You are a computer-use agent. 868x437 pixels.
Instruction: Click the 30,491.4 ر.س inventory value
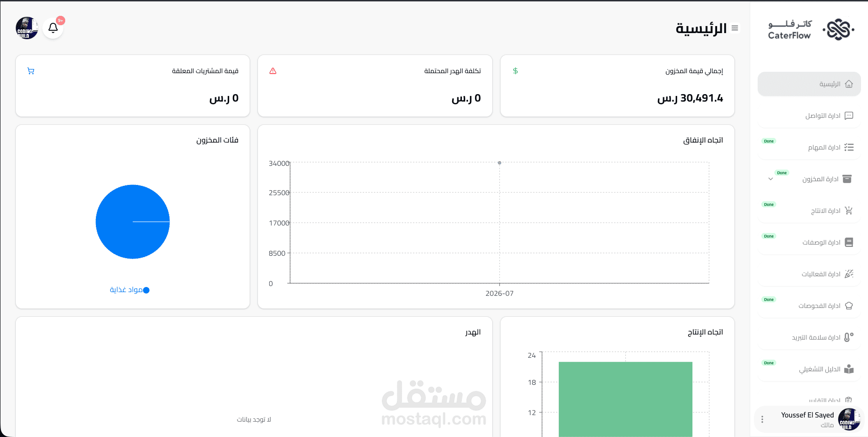point(690,98)
